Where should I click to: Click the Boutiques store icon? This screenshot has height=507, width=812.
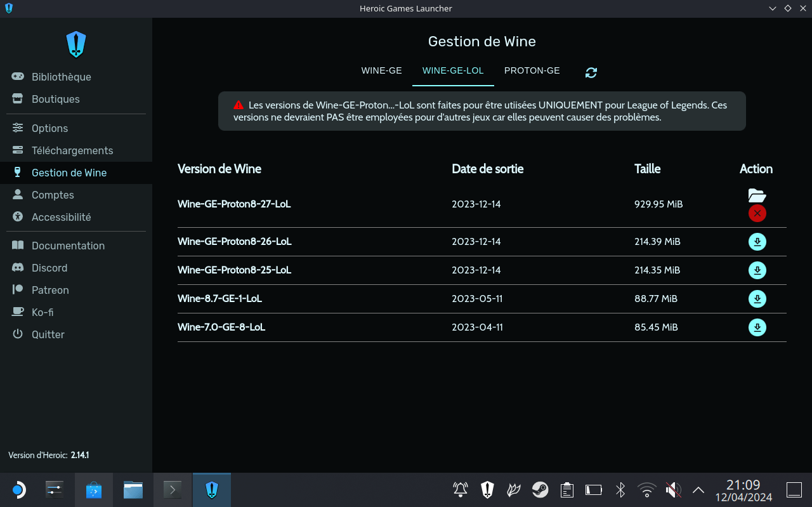point(18,99)
